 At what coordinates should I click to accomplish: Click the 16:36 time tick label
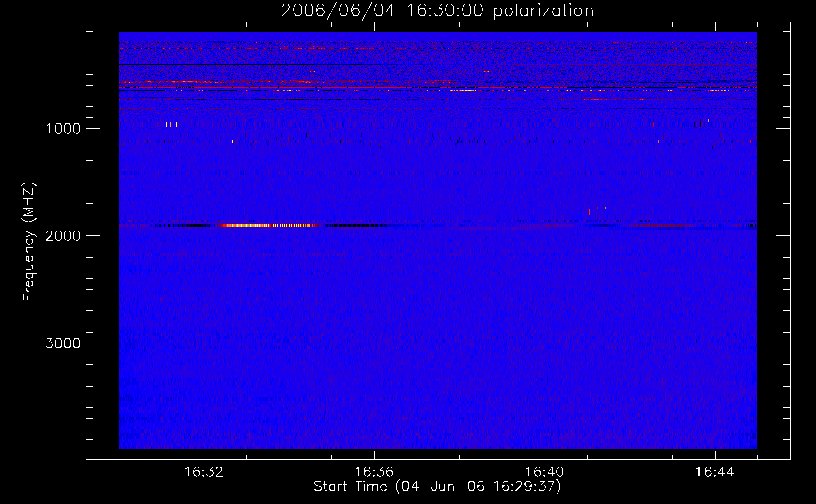(374, 472)
